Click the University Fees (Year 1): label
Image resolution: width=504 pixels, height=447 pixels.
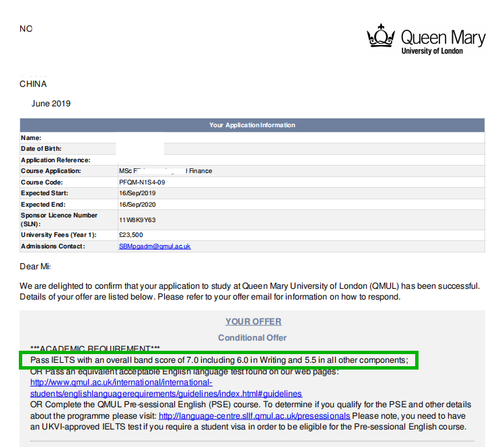click(59, 235)
